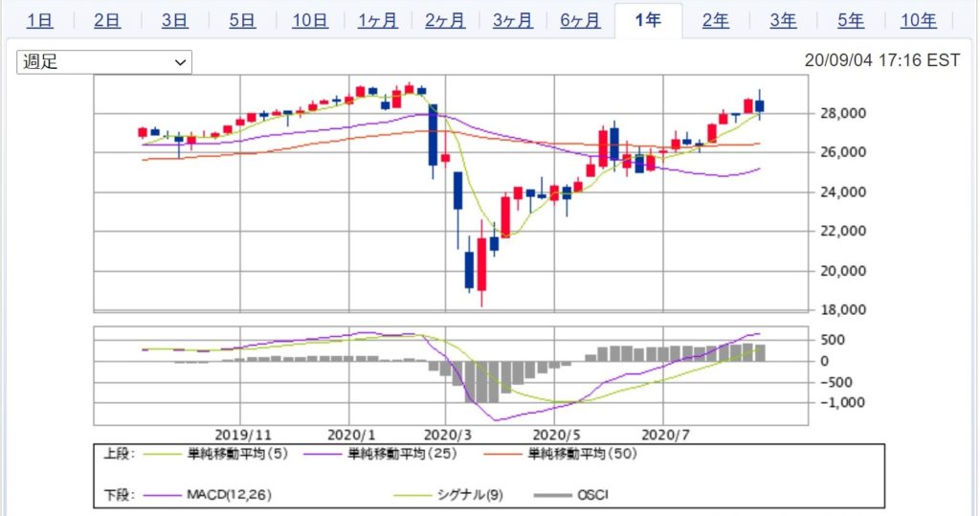Switch chart to 6ヶ月 range
Viewport: 980px width, 516px height.
pos(580,21)
